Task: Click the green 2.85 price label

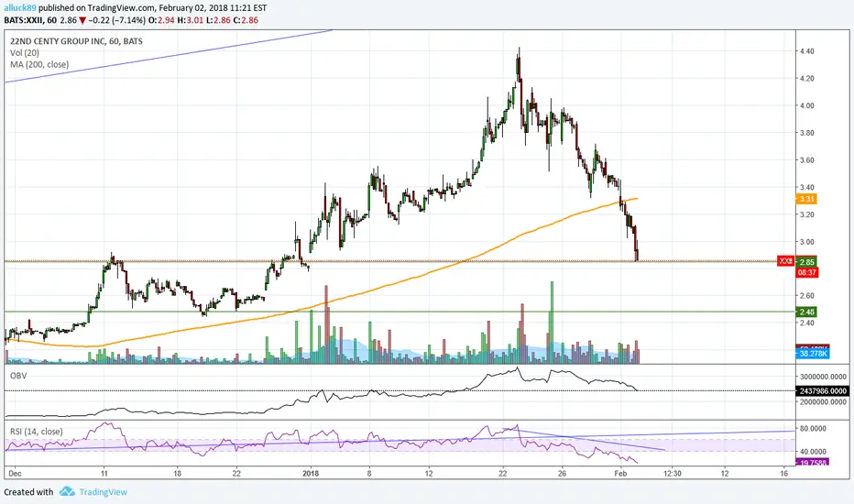Action: [806, 261]
